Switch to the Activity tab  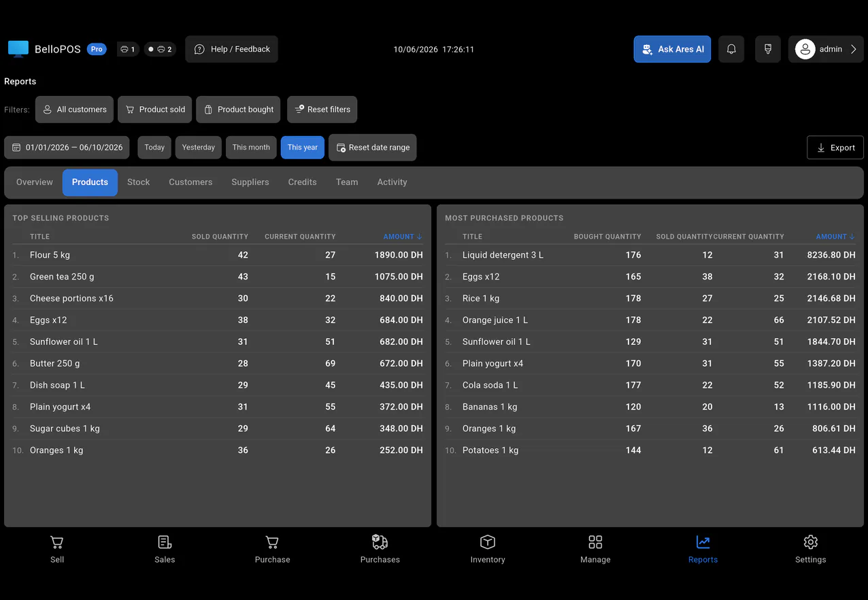point(393,182)
